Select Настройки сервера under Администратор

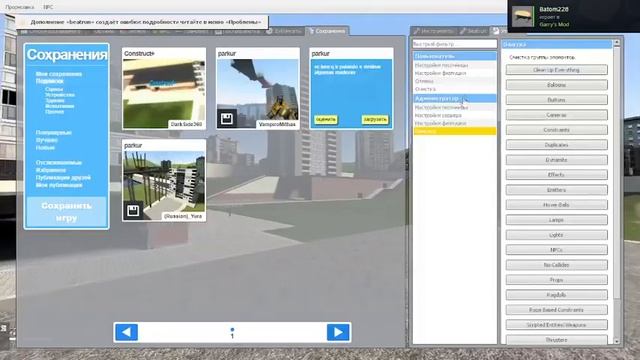(455, 115)
